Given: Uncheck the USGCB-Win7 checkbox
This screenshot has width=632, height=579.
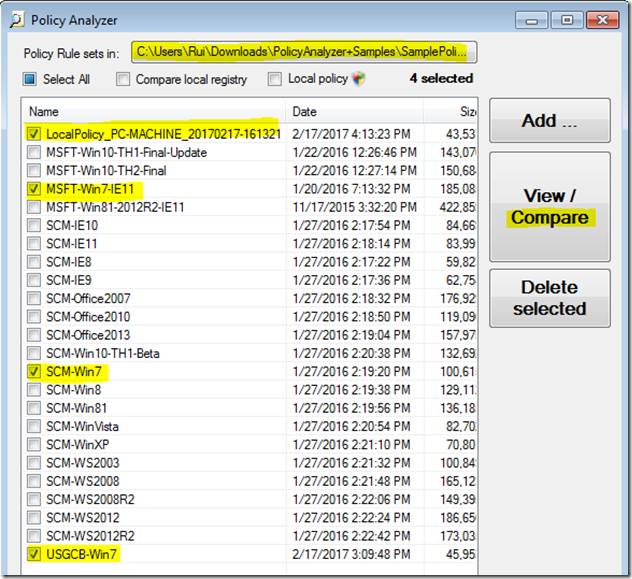Looking at the screenshot, I should pyautogui.click(x=34, y=554).
